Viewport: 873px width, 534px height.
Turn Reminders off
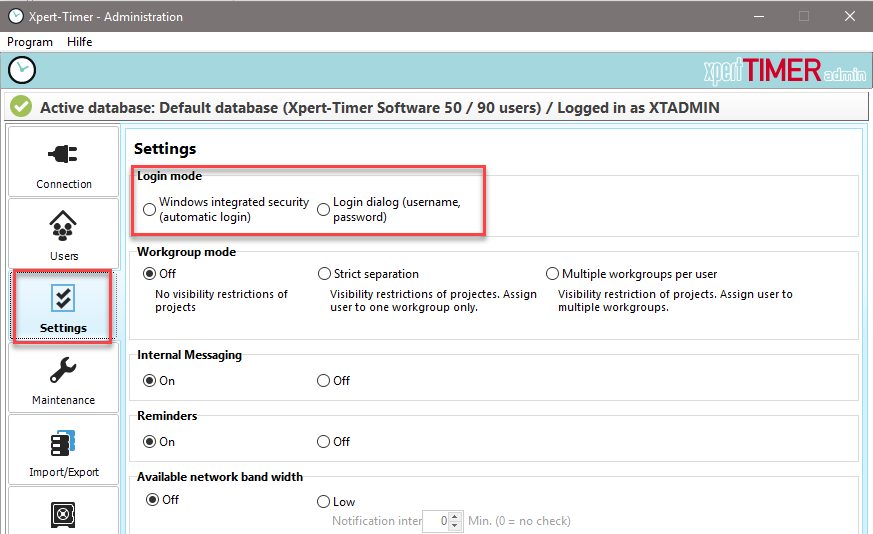(324, 442)
